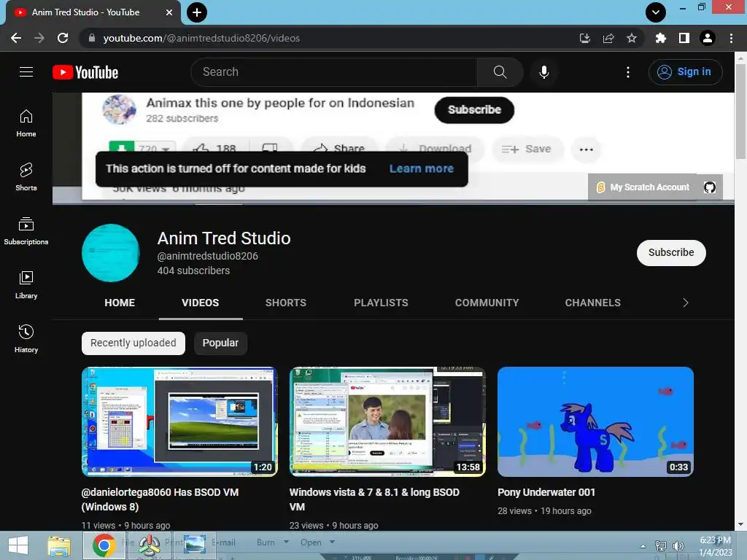Click 'Windows vista & 7 & 8.1 & long BSOD VM' title

[x=374, y=499]
